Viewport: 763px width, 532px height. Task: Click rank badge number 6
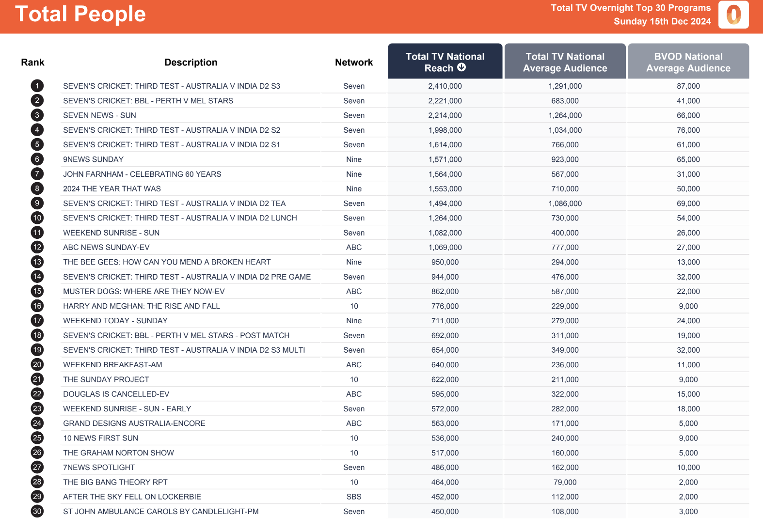(37, 159)
